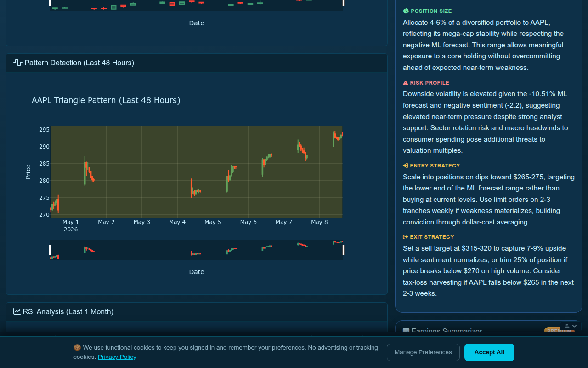
Task: Click the May 4 x-axis tick label
Action: 177,222
